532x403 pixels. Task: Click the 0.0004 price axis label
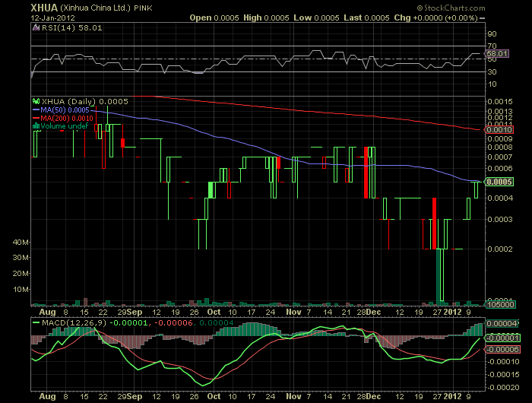point(500,198)
